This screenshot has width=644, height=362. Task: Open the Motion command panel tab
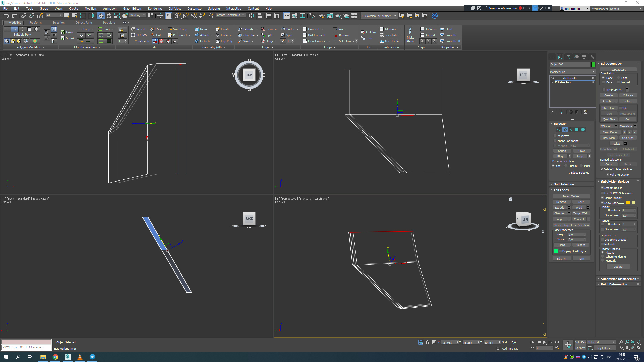tap(576, 57)
